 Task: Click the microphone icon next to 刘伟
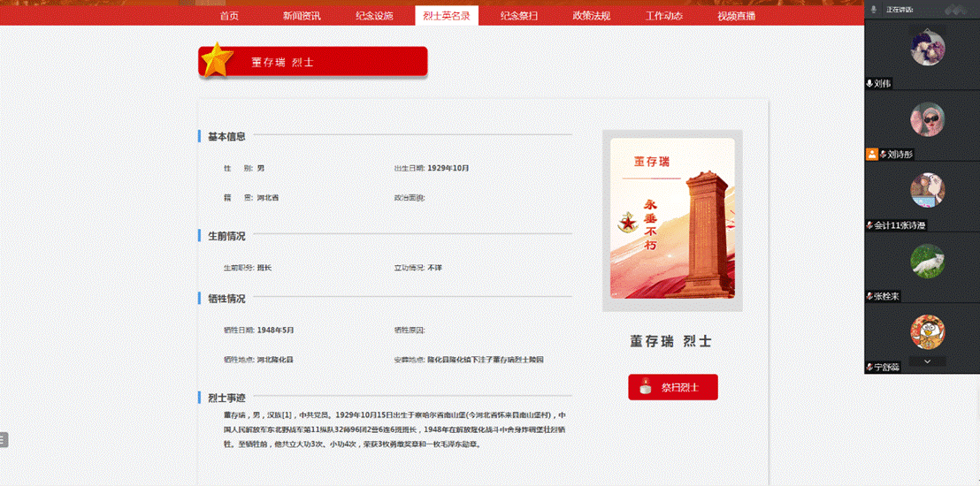pyautogui.click(x=870, y=83)
